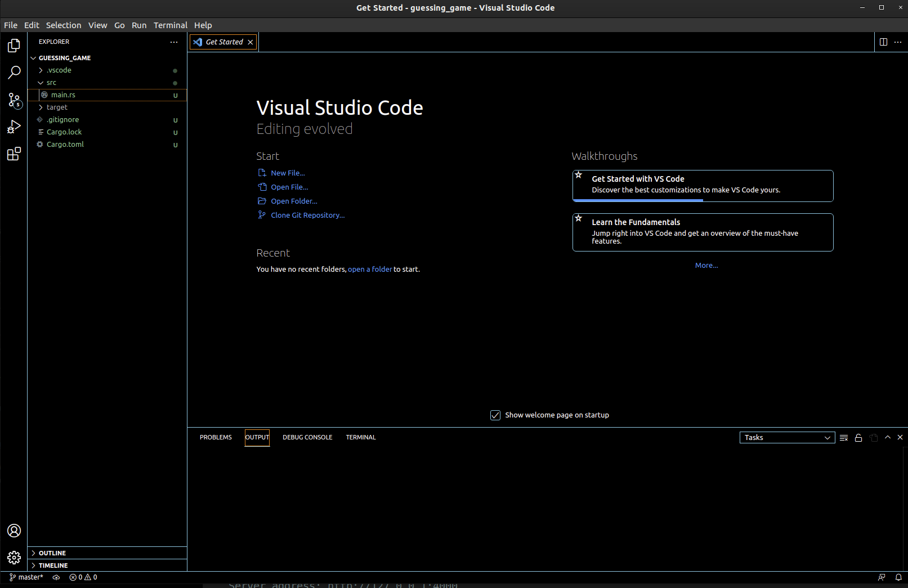This screenshot has width=908, height=588.
Task: Click the master branch indicator in status bar
Action: coord(26,577)
